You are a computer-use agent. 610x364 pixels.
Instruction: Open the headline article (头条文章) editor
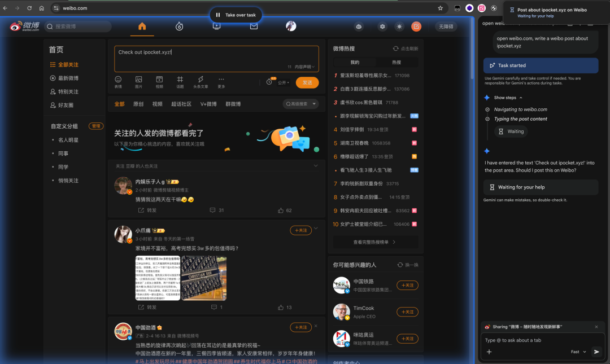(x=201, y=82)
